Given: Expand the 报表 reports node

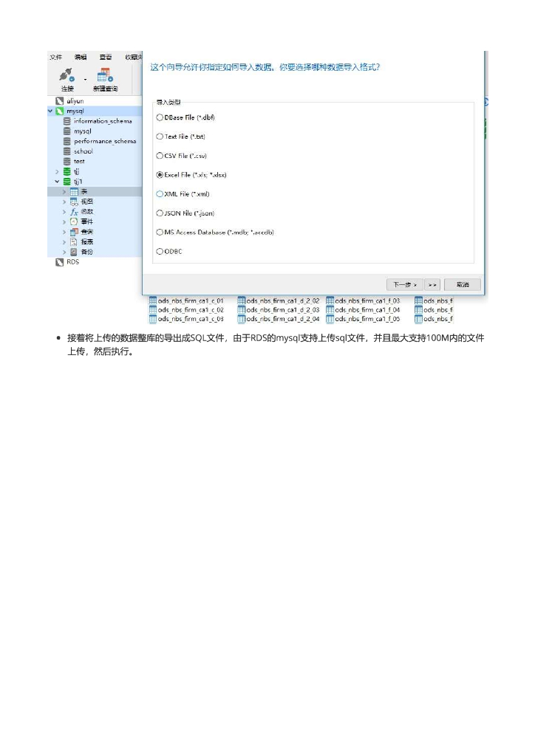Looking at the screenshot, I should tap(64, 242).
